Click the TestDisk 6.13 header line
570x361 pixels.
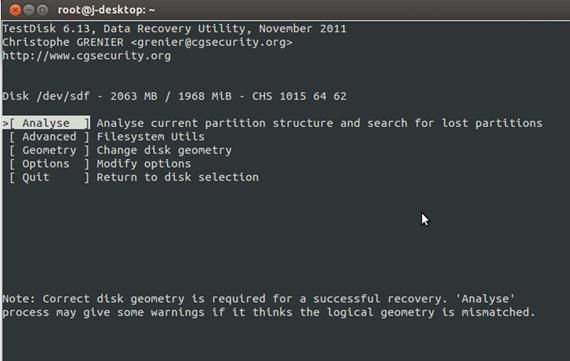[174, 29]
